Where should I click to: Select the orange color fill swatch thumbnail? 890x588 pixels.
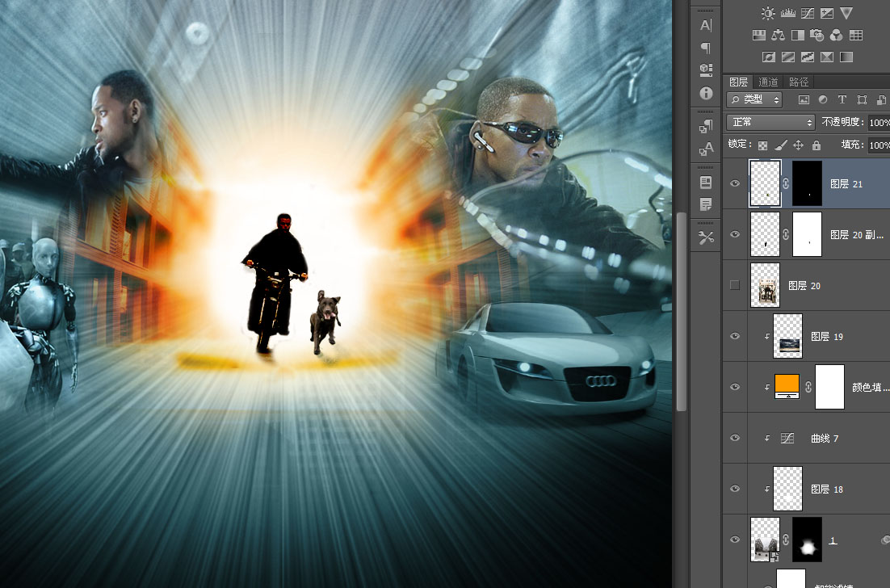pyautogui.click(x=787, y=387)
